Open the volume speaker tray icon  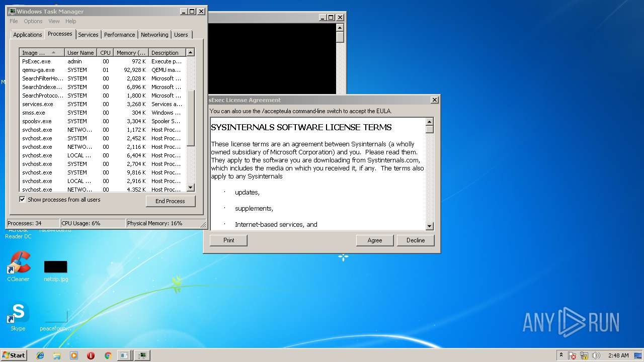596,355
